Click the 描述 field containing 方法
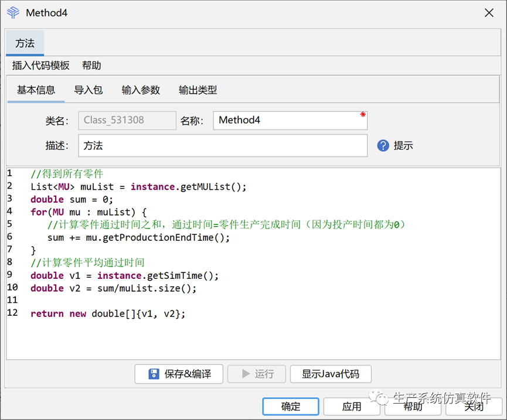The height and width of the screenshot is (420, 507). pyautogui.click(x=223, y=146)
